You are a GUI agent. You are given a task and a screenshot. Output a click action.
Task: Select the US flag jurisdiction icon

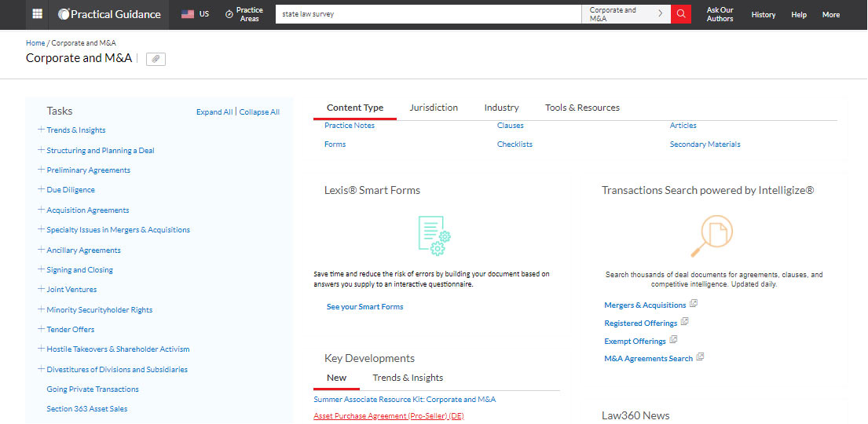pyautogui.click(x=188, y=14)
